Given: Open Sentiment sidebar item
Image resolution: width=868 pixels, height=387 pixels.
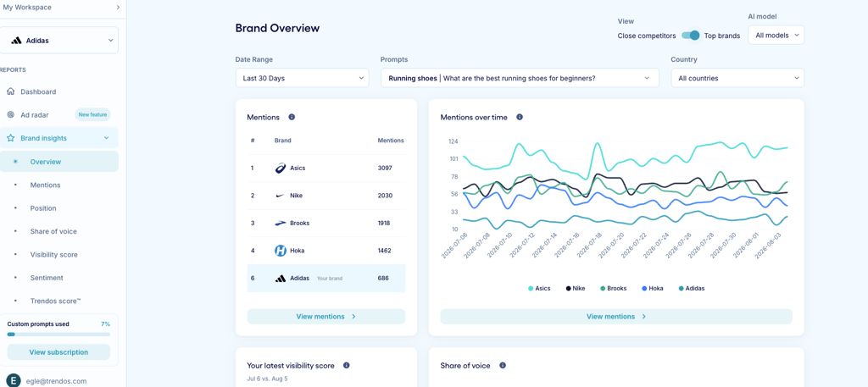Looking at the screenshot, I should [47, 278].
